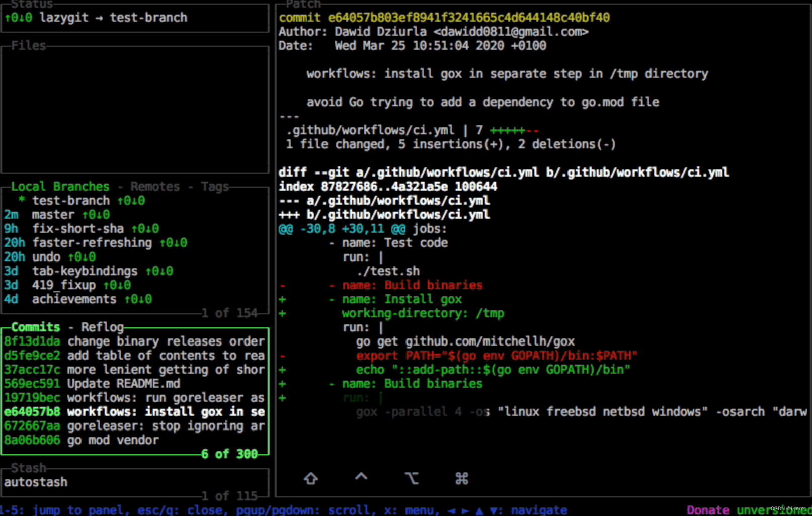Click the test-branch label in Status panel
The image size is (812, 516).
(148, 17)
